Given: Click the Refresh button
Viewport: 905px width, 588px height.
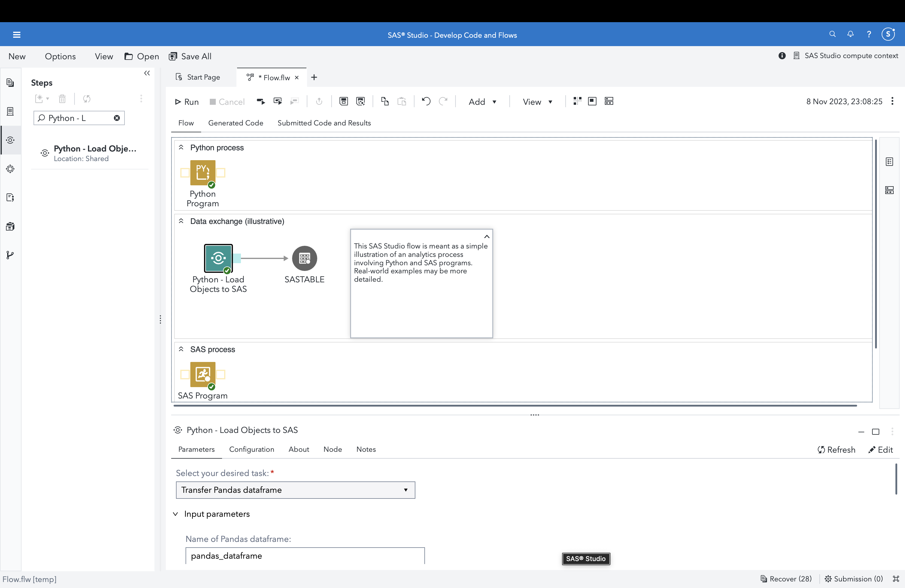Looking at the screenshot, I should pyautogui.click(x=836, y=450).
